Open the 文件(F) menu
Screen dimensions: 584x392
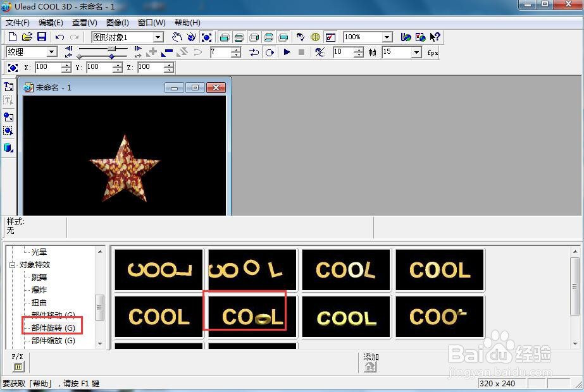click(18, 23)
